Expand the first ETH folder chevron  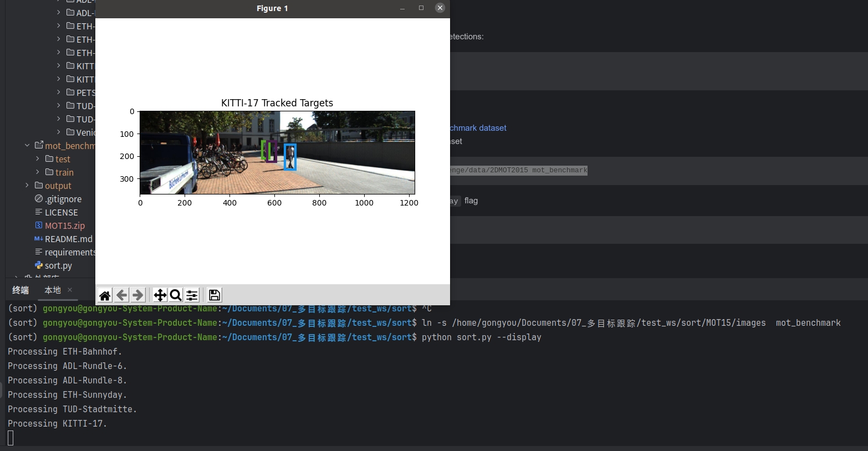pos(59,25)
